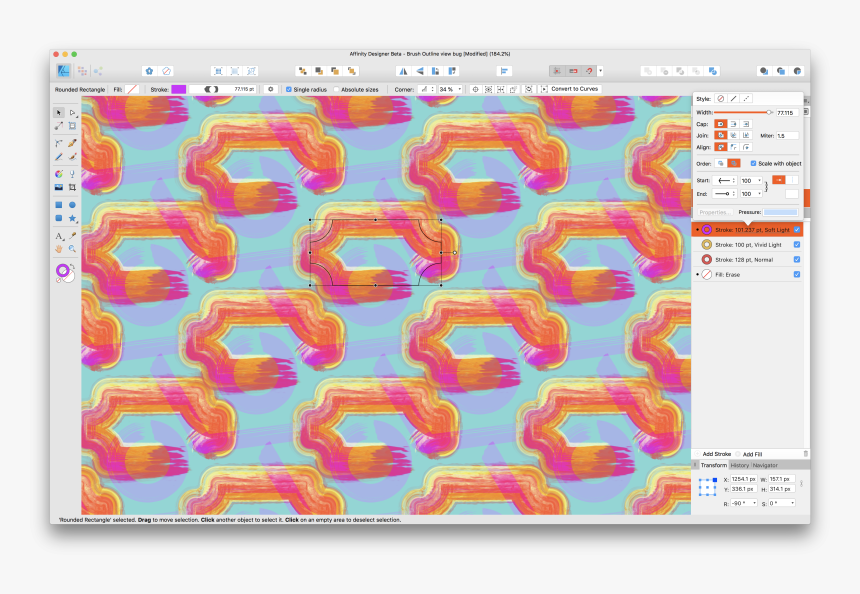860x594 pixels.
Task: Click the stroke Width slider handle
Action: tap(769, 112)
